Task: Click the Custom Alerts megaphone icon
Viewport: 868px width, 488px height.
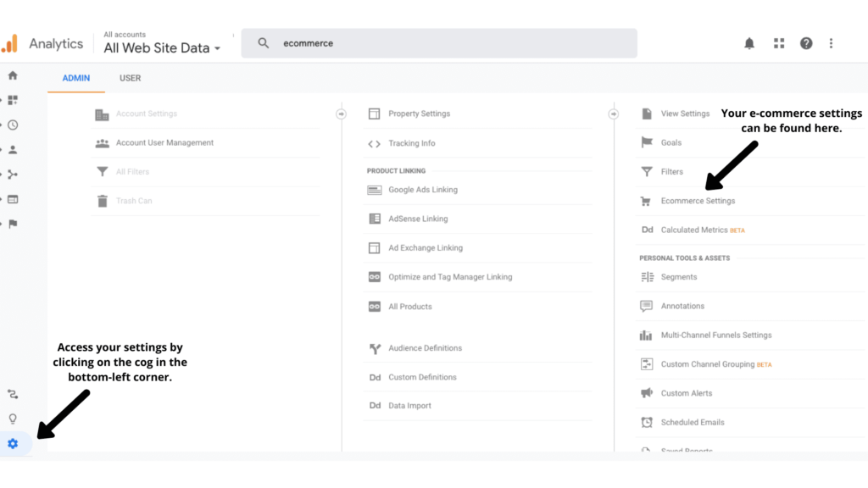Action: tap(647, 393)
